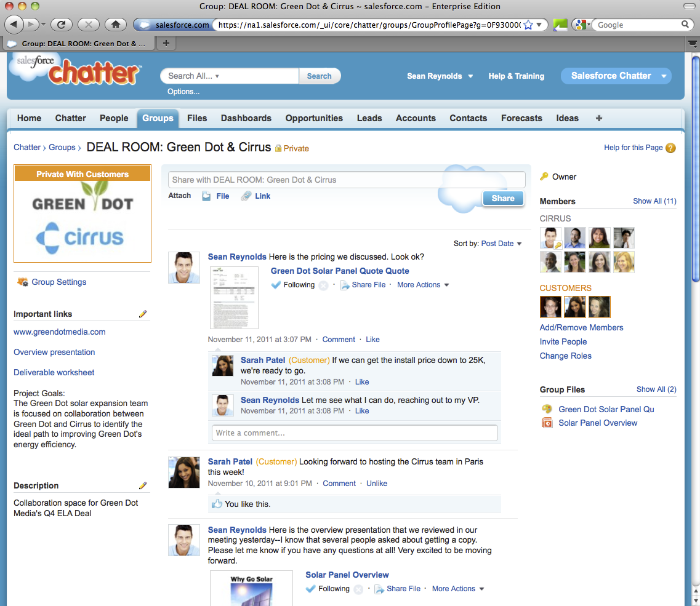Click Green Dot Solar Panel Qu file icon
Viewport: 700px width, 606px height.
547,409
